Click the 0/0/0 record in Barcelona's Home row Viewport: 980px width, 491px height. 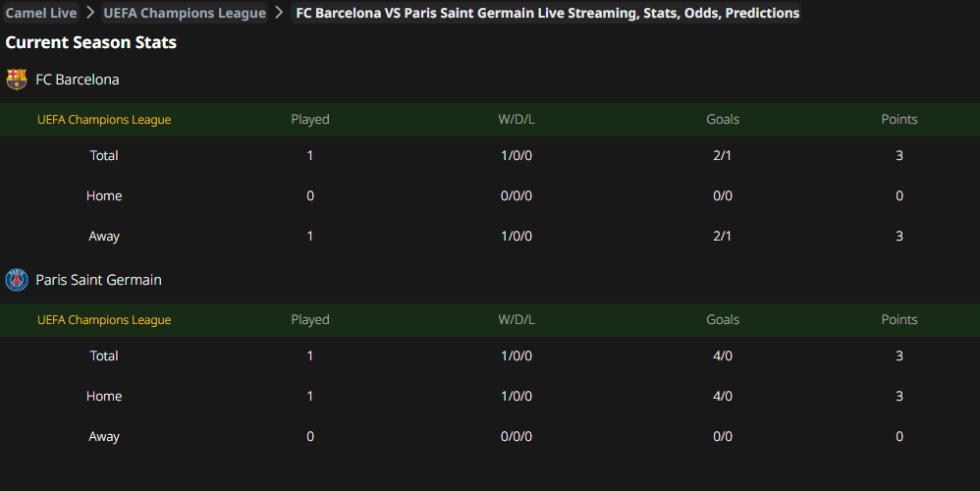tap(517, 195)
